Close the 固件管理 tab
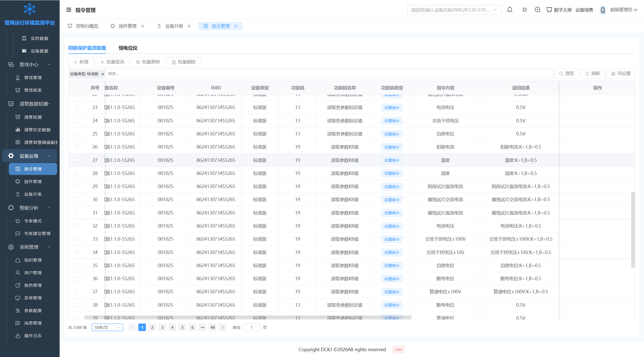The height and width of the screenshot is (357, 644). [x=143, y=26]
